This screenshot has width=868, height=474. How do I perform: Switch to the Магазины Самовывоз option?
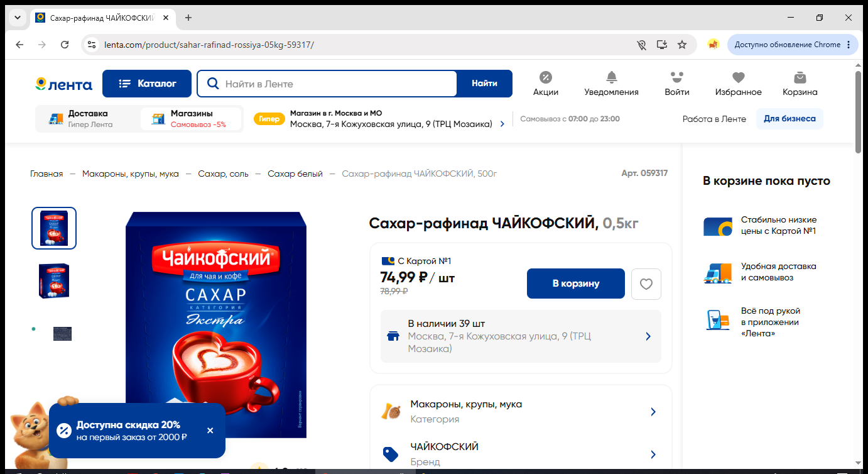pos(191,119)
